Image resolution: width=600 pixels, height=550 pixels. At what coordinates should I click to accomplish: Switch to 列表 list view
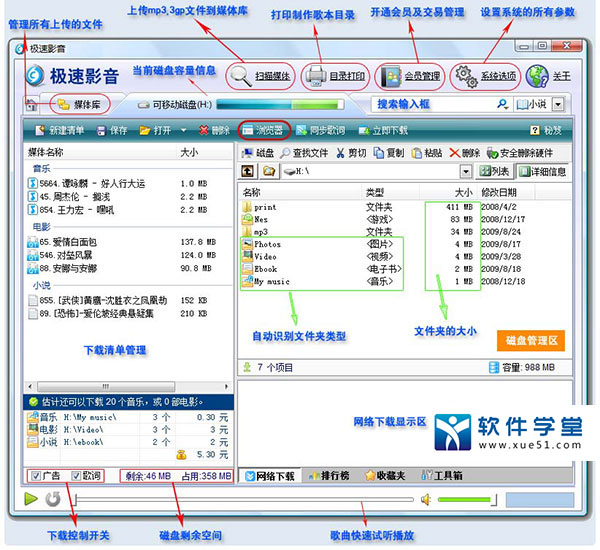[x=494, y=171]
